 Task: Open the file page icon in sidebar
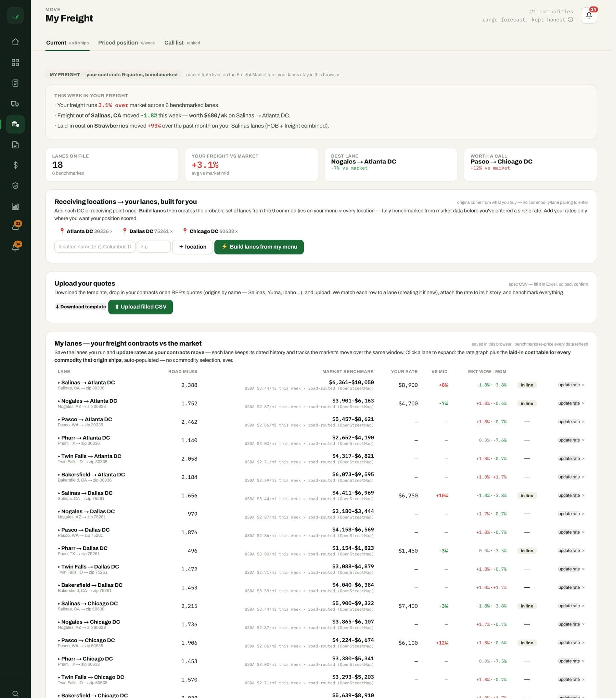click(15, 145)
